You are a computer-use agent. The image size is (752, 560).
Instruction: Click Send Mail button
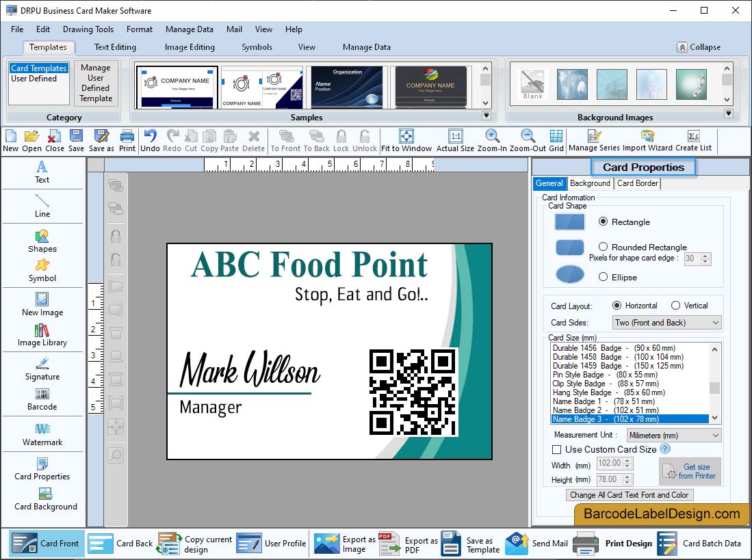(536, 544)
